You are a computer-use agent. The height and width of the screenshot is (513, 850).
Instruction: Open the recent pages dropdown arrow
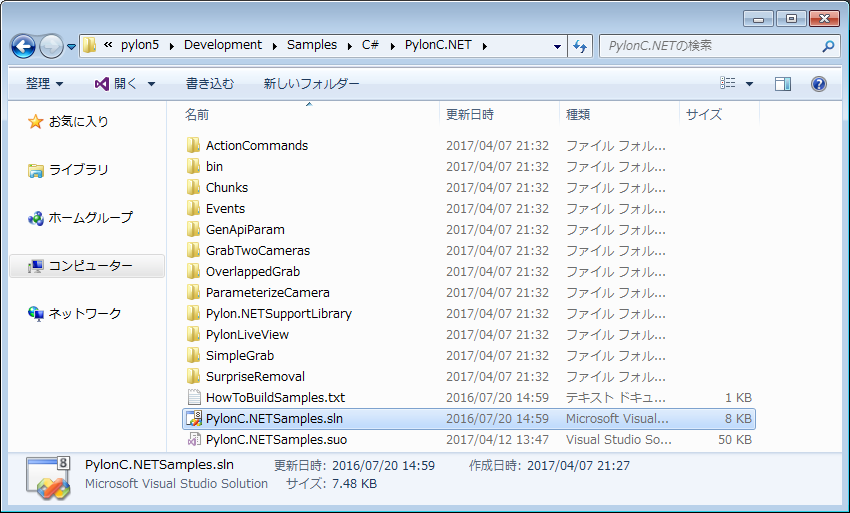click(x=71, y=47)
